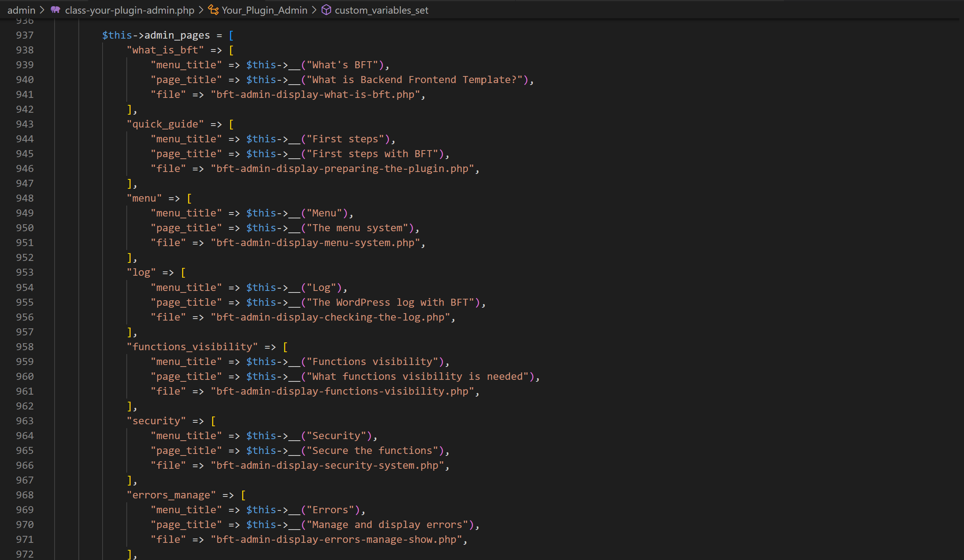Click "Manage and display errors" string

[x=388, y=525]
